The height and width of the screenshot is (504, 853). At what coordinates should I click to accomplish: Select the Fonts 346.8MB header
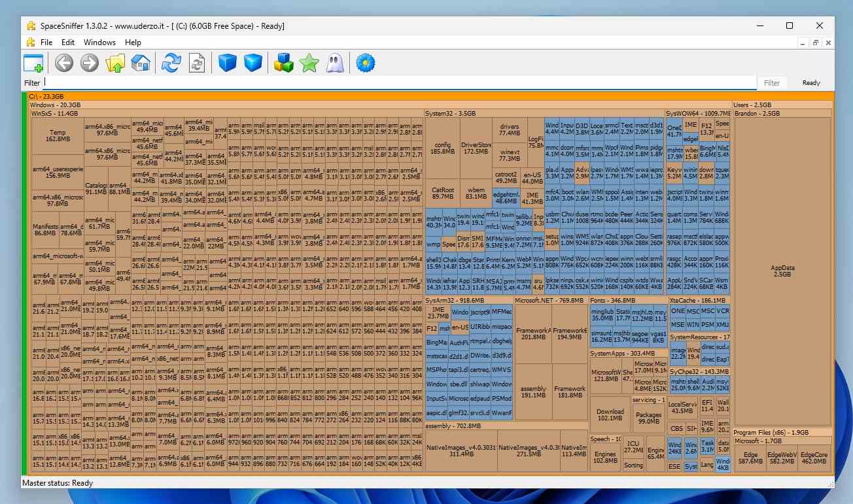[x=629, y=300]
